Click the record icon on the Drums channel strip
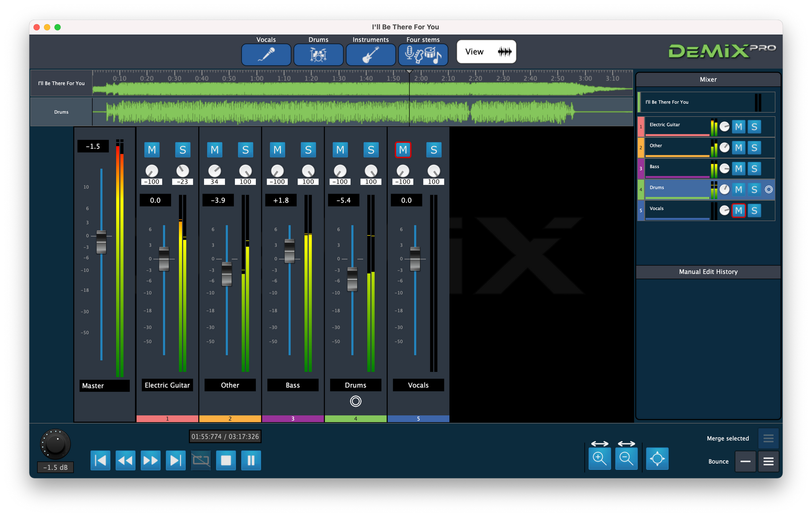Viewport: 812px width, 517px height. tap(356, 401)
